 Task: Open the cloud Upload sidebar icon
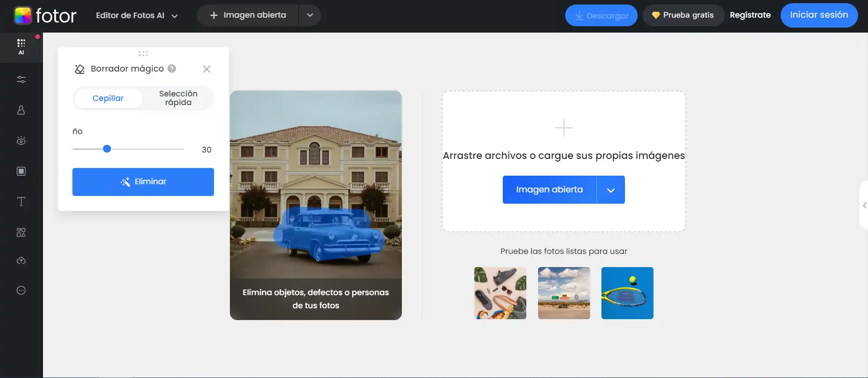click(21, 261)
